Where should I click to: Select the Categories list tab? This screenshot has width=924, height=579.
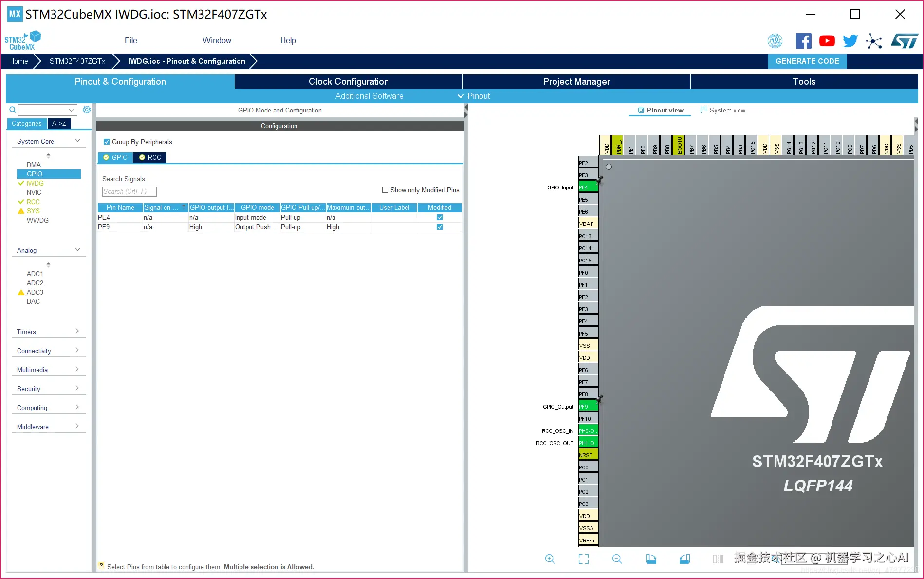pyautogui.click(x=27, y=123)
